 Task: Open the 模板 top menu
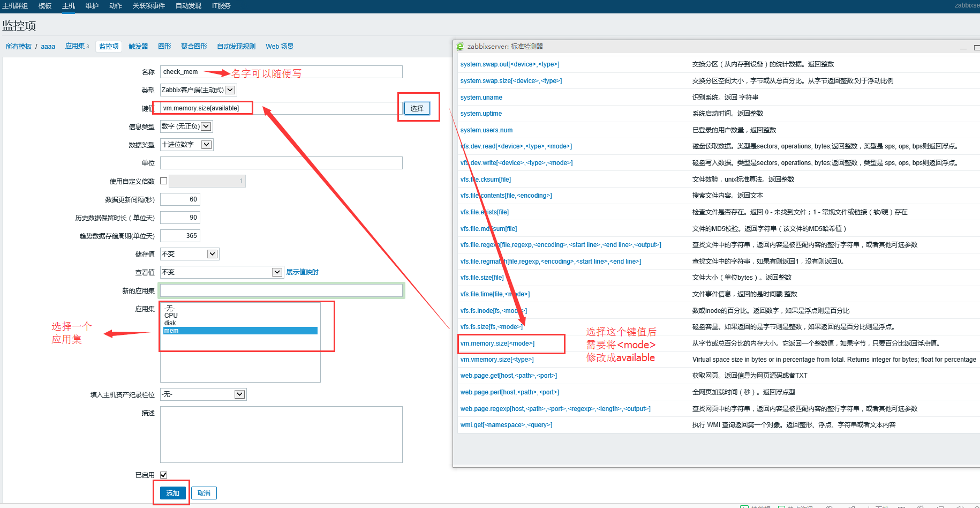click(45, 6)
